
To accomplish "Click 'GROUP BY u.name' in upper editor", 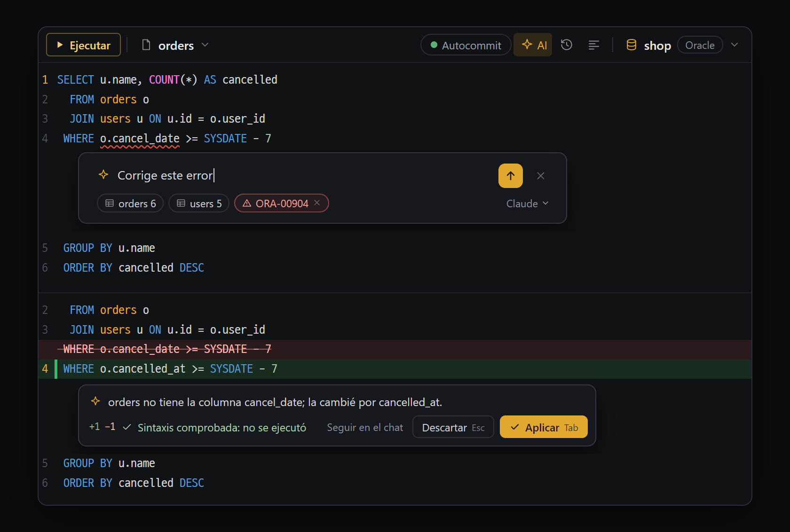I will pyautogui.click(x=109, y=248).
